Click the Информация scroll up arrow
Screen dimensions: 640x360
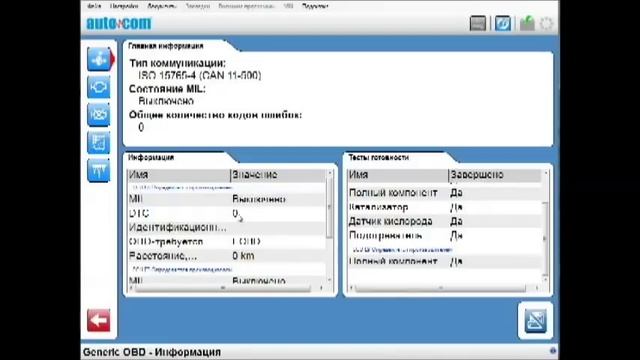coord(330,173)
